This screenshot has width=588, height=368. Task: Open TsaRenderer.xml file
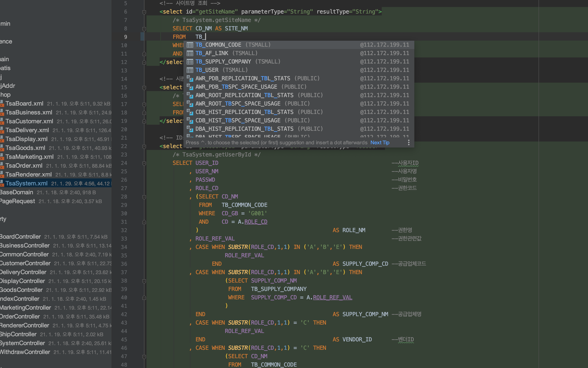56,175
